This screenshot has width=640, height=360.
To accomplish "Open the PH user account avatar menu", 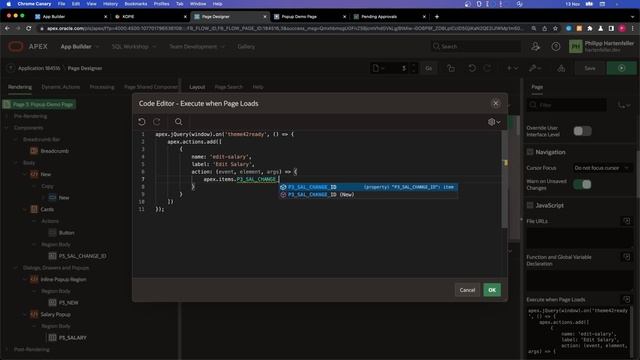I will 576,47.
